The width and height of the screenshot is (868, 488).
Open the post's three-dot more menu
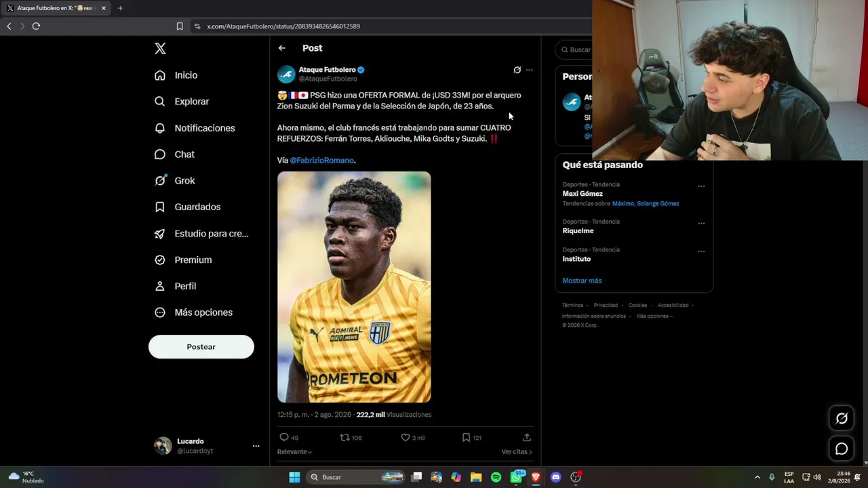529,70
